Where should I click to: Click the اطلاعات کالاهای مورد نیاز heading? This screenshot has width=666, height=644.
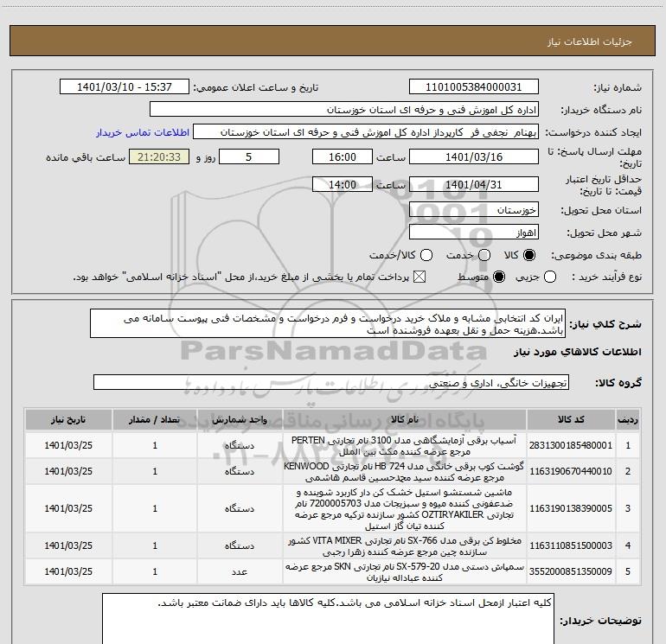578,352
